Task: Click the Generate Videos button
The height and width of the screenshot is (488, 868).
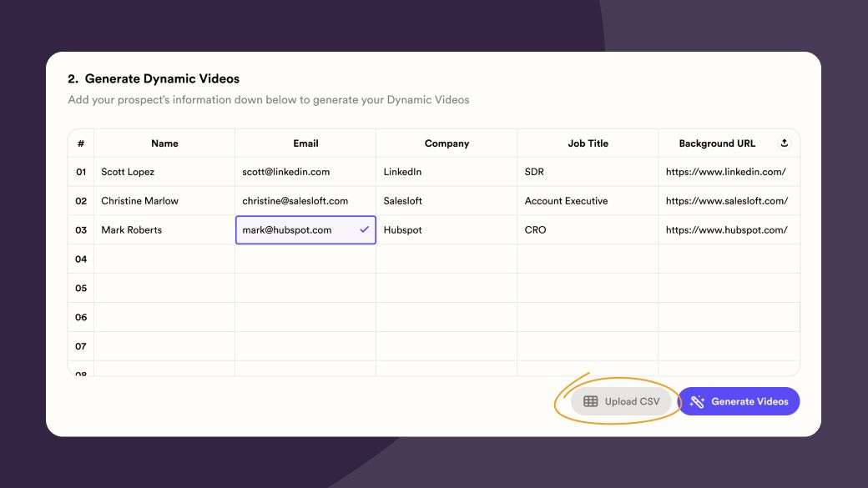Action: (739, 401)
